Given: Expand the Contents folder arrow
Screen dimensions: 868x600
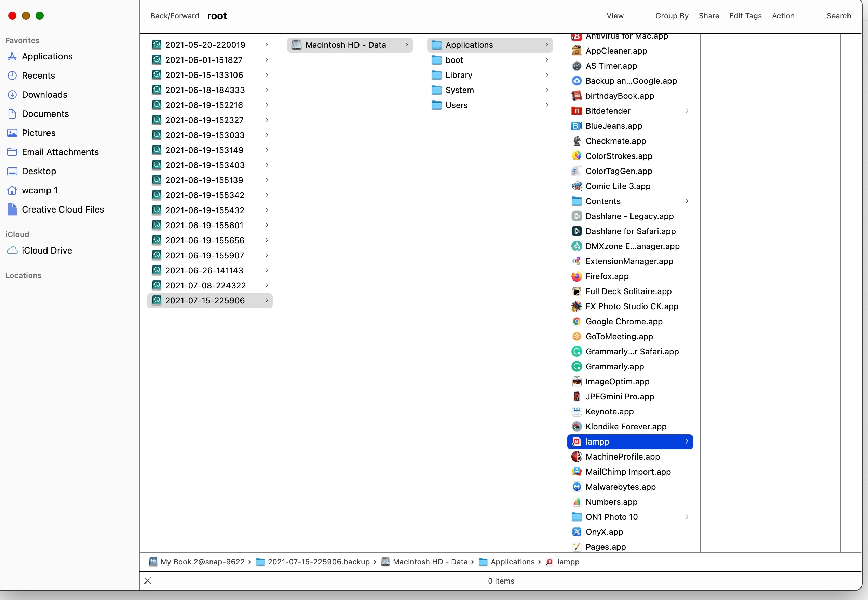Looking at the screenshot, I should click(x=687, y=201).
